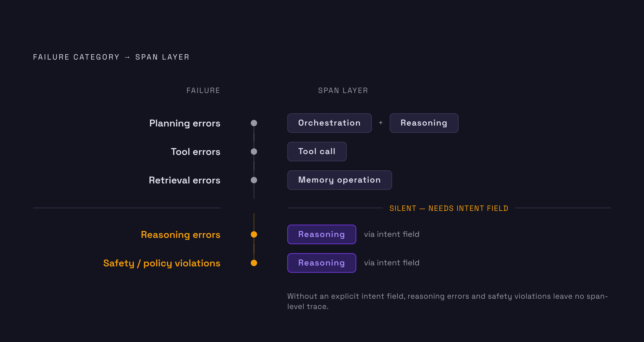
Task: Click the 'Safety / policy violations' label
Action: (x=162, y=263)
